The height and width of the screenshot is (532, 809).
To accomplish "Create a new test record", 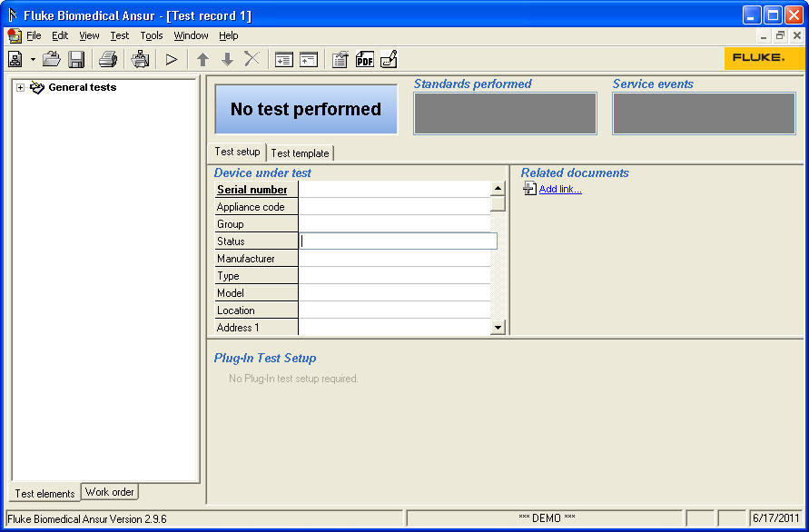I will (x=15, y=59).
